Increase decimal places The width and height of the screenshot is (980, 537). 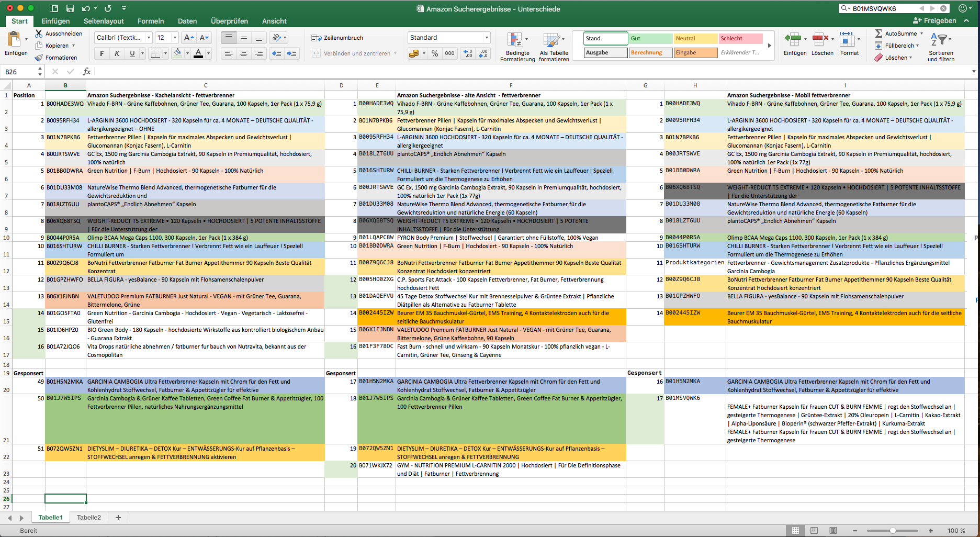click(x=468, y=53)
